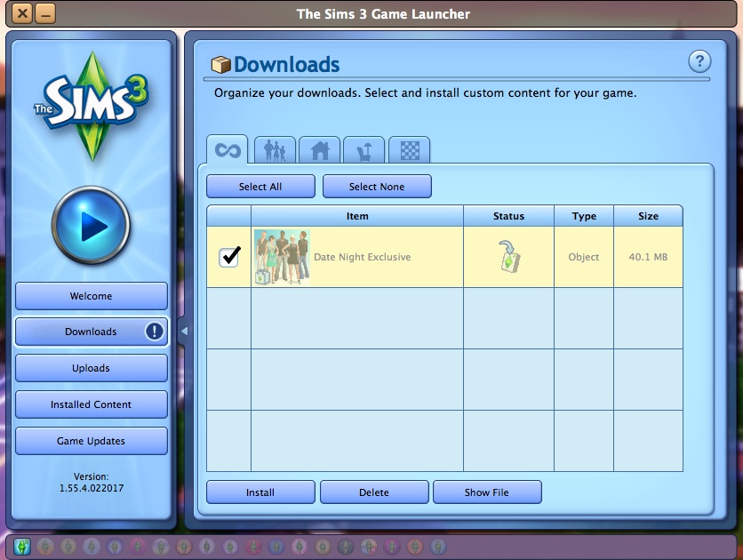This screenshot has height=560, width=743.
Task: Select the all-items infinity tab
Action: (228, 150)
